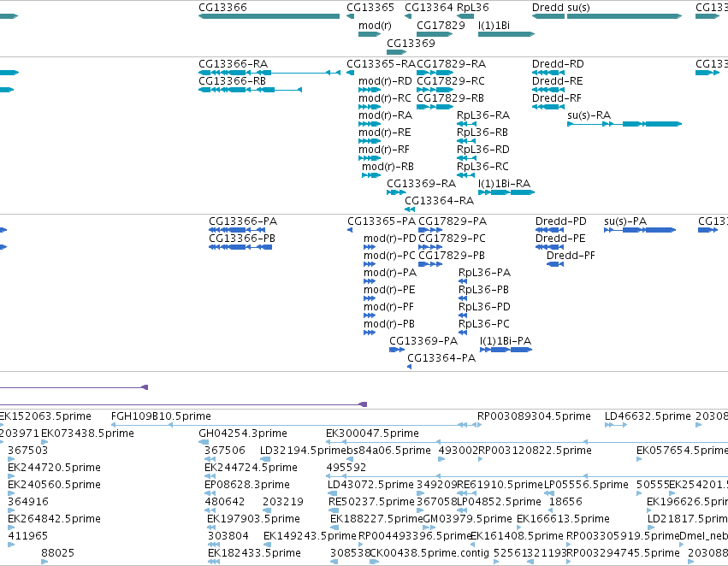Screen dimensions: 728x566
Task: Click the mod(r) gene label
Action: tap(375, 26)
